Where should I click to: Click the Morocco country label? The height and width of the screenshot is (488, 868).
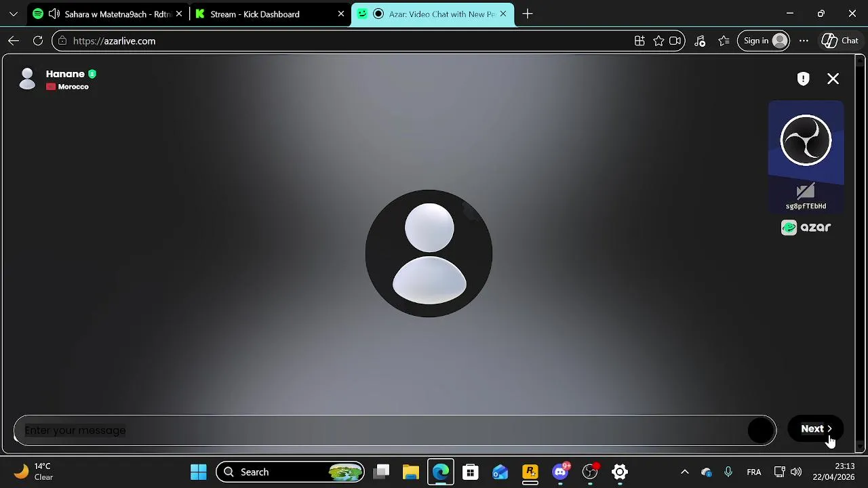point(73,87)
